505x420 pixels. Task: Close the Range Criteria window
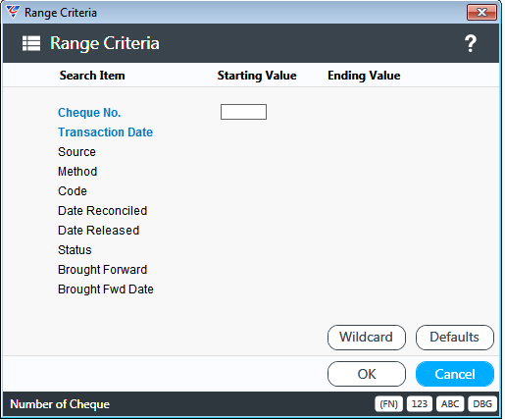481,13
